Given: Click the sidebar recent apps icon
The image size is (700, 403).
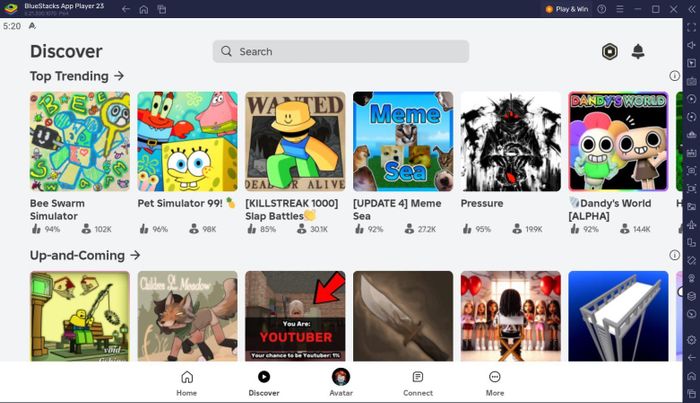Looking at the screenshot, I should (692, 394).
